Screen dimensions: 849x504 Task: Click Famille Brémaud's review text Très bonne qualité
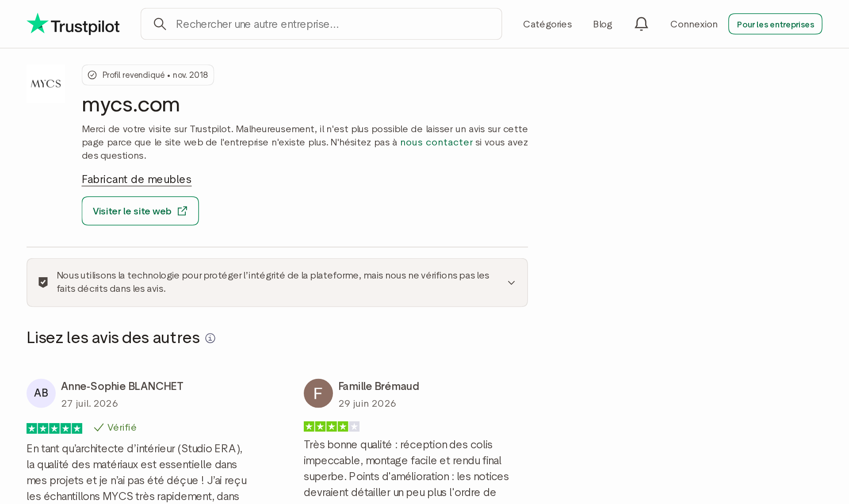pos(407,468)
